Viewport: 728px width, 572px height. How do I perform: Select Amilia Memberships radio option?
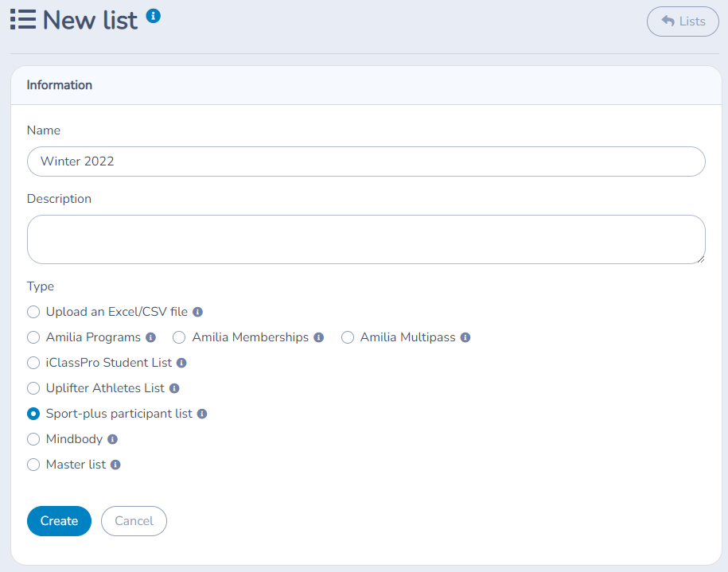pos(179,337)
